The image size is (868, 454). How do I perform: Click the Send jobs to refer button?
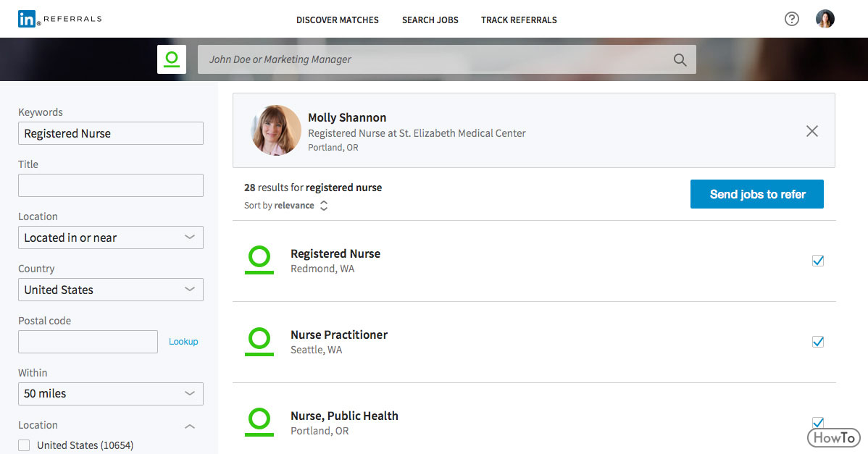click(x=756, y=194)
